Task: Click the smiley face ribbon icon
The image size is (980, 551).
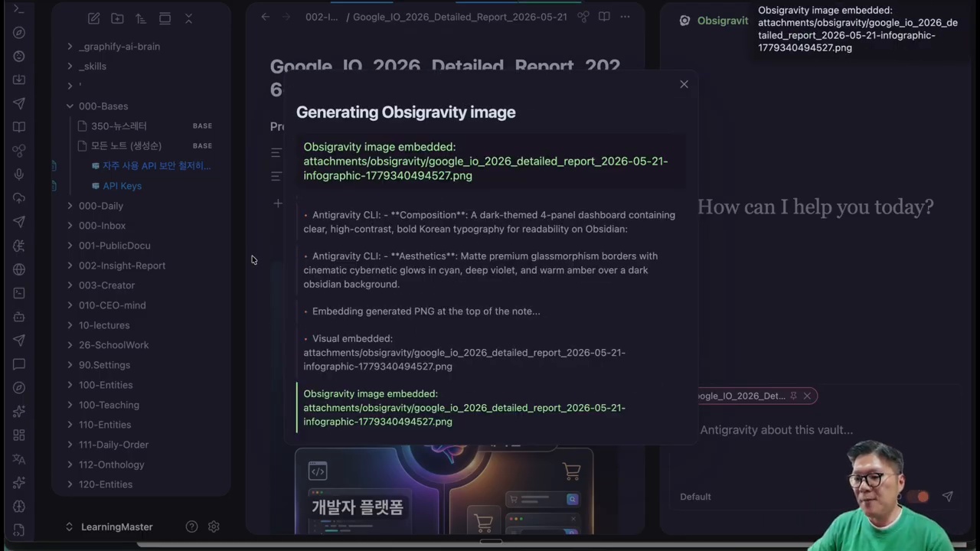Action: tap(19, 56)
